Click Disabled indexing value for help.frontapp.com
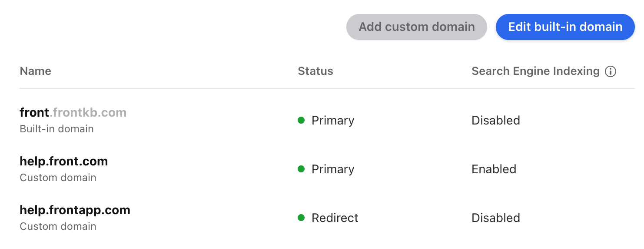The height and width of the screenshot is (249, 644). point(496,218)
